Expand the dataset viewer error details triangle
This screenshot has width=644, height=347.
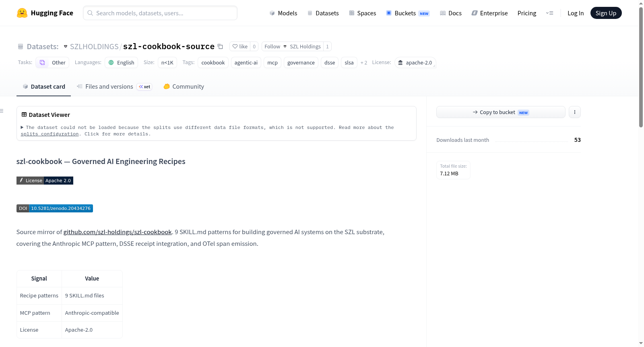coord(22,127)
